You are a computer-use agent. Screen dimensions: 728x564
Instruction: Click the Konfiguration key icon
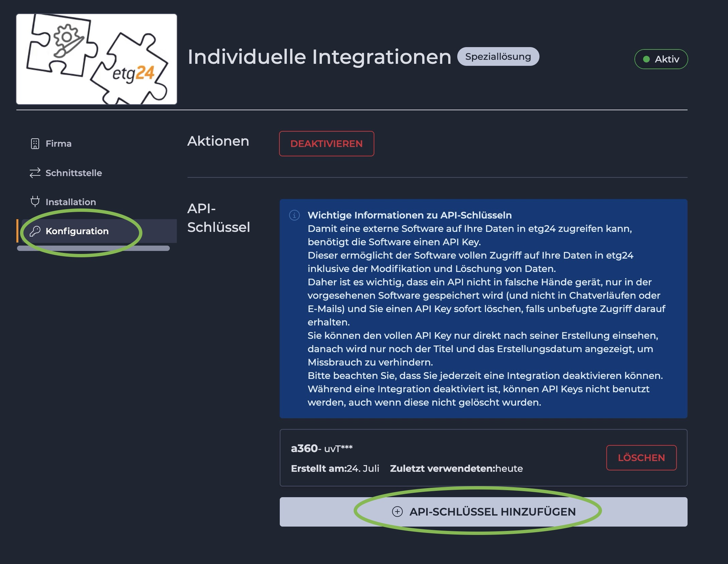pos(35,231)
